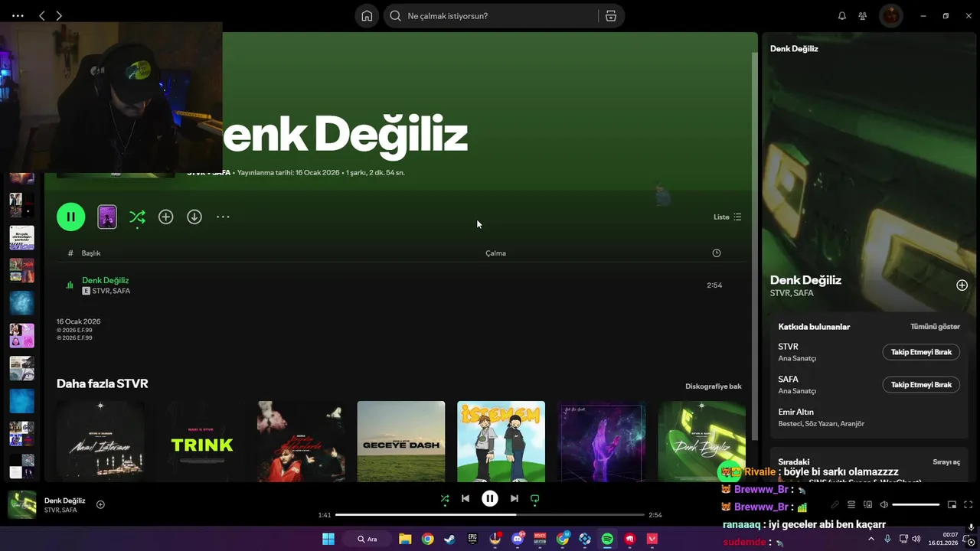This screenshot has width=980, height=551.
Task: Open the Denk Değiliz title in side panel
Action: [805, 280]
